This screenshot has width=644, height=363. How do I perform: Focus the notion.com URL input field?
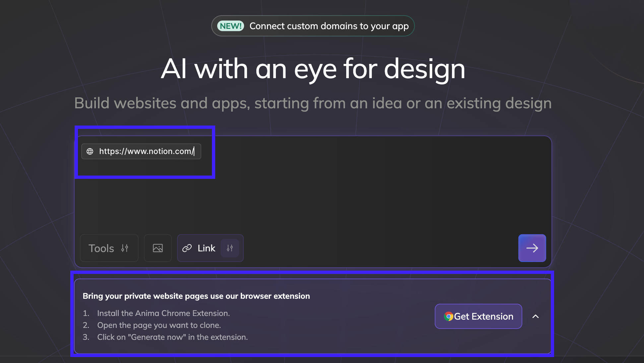[146, 151]
